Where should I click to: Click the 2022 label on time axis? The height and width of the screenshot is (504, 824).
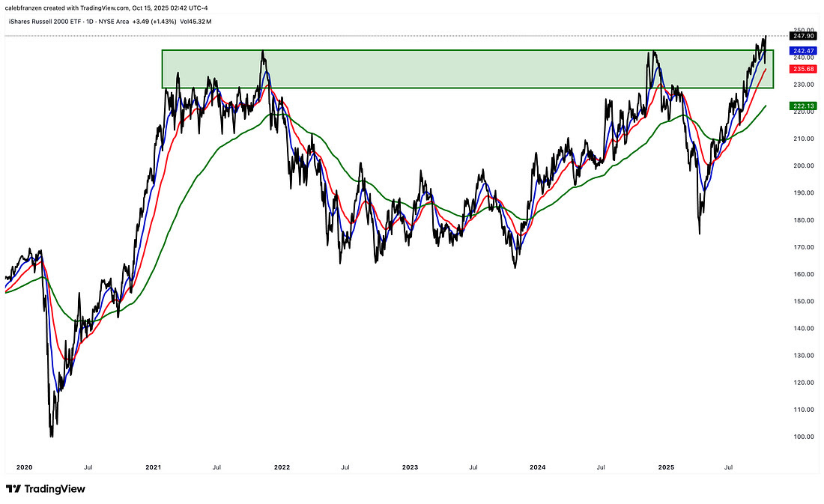[282, 467]
